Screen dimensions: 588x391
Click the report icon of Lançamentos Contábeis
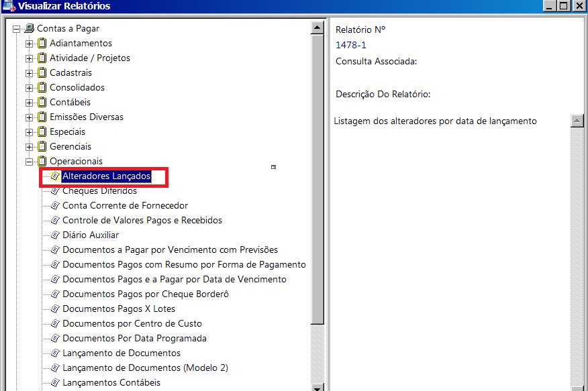tap(55, 382)
